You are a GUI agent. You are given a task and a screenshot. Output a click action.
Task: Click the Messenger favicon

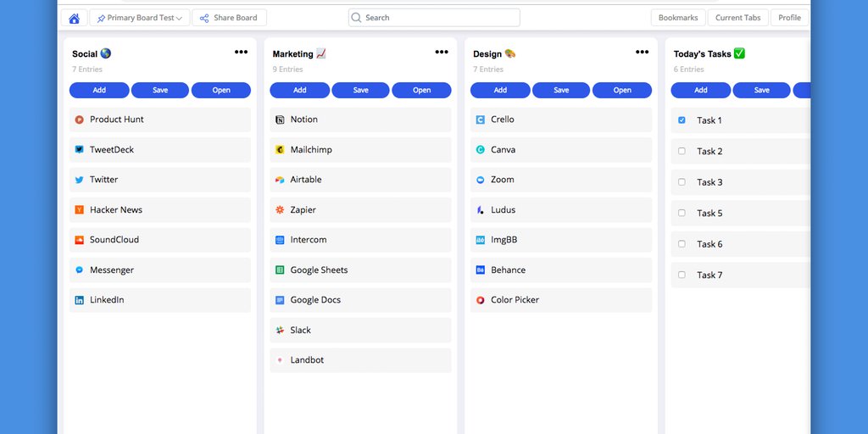click(x=79, y=270)
